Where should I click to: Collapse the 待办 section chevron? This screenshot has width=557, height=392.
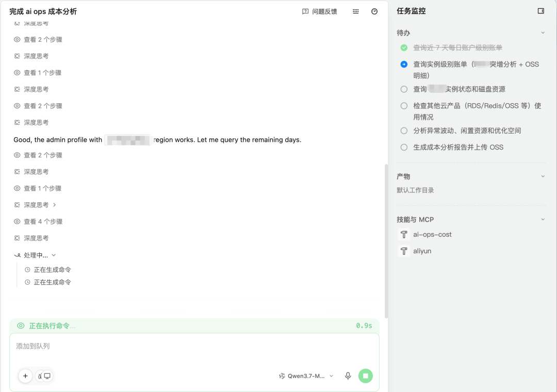(x=543, y=32)
